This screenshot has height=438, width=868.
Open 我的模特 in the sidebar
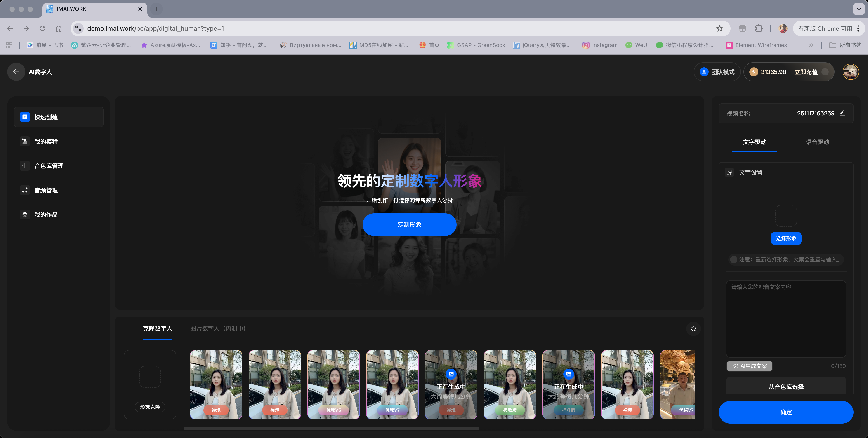pyautogui.click(x=46, y=141)
